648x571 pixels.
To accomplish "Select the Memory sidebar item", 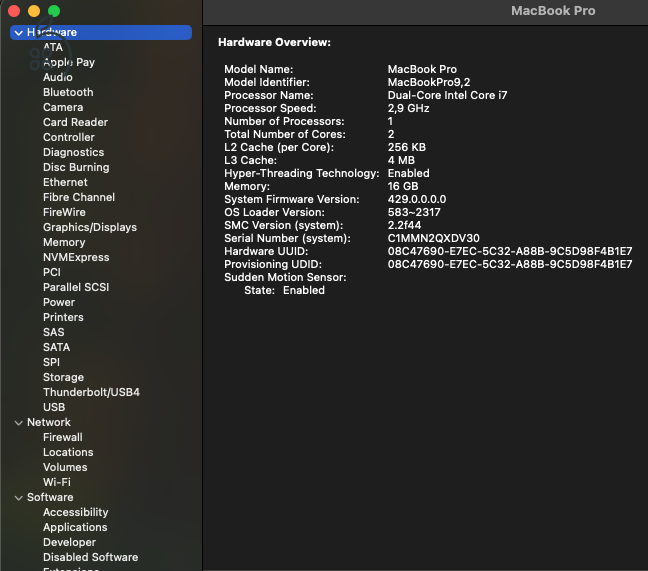I will 64,242.
